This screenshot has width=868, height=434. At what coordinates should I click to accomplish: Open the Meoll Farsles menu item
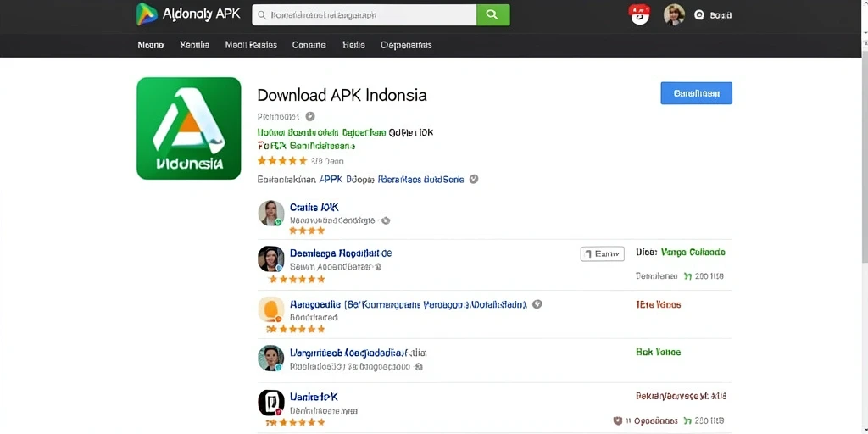pos(251,46)
